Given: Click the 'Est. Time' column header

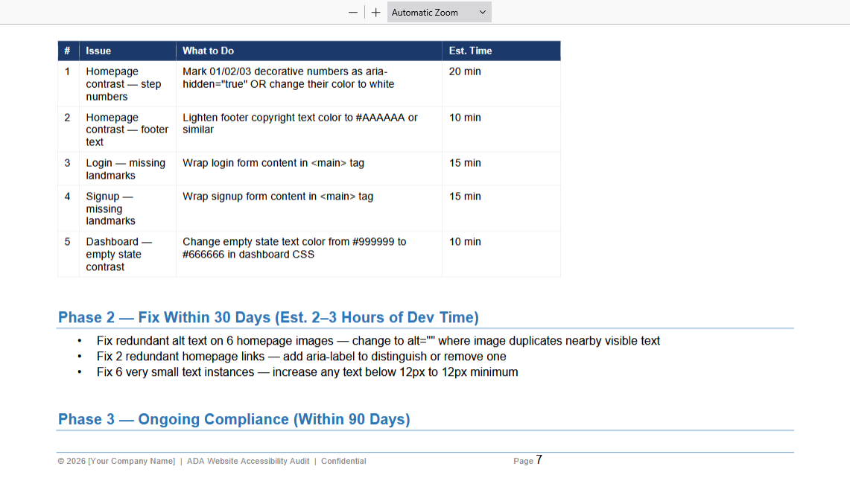Looking at the screenshot, I should tap(501, 51).
